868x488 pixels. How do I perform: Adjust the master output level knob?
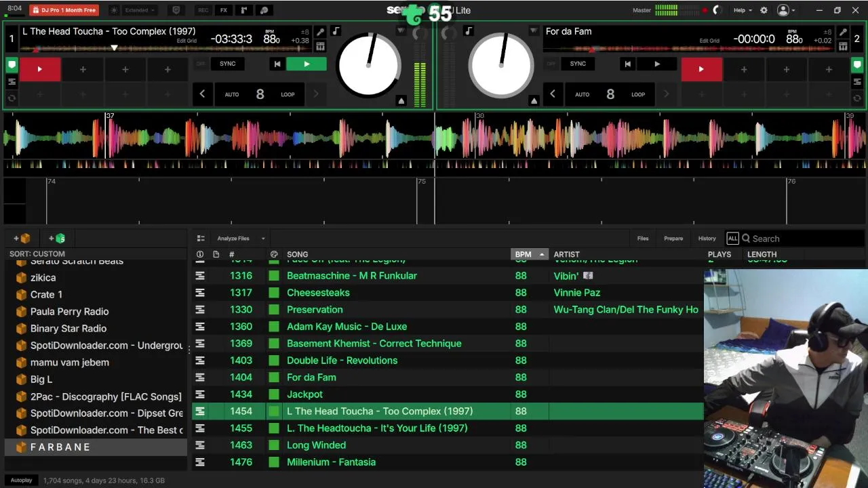717,10
